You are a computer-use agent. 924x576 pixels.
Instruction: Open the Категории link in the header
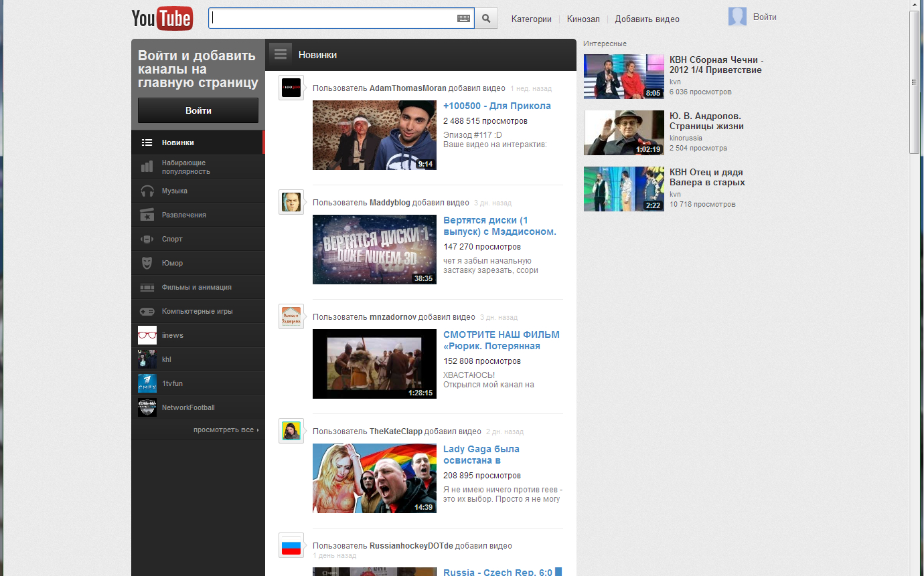pyautogui.click(x=531, y=19)
